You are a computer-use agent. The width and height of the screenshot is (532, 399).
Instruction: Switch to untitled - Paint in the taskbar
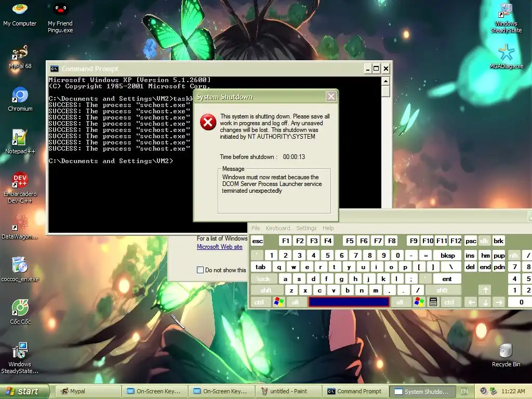click(x=288, y=391)
